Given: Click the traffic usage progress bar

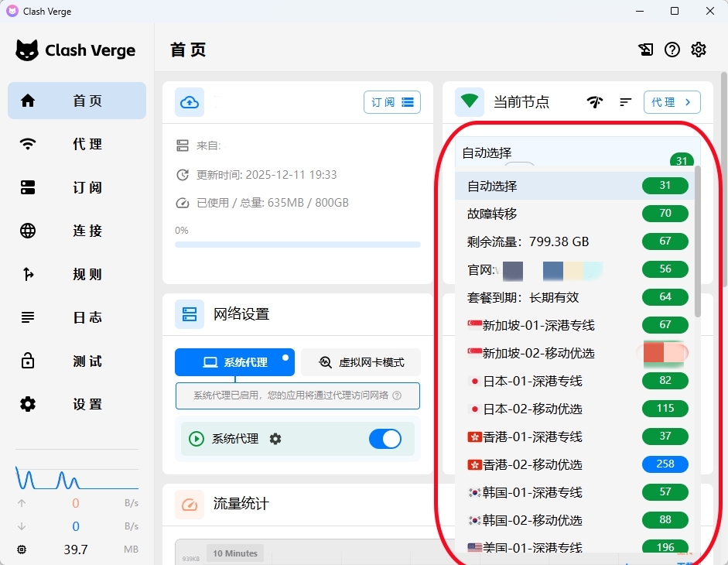Looking at the screenshot, I should click(297, 245).
